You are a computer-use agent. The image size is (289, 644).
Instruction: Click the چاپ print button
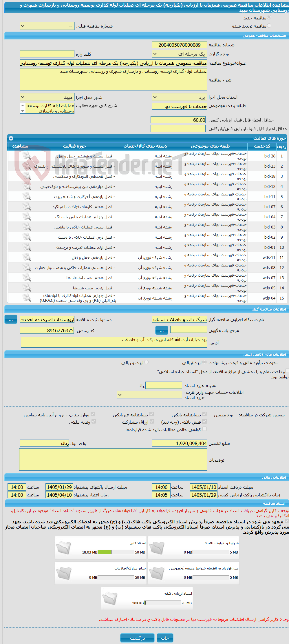165,638
